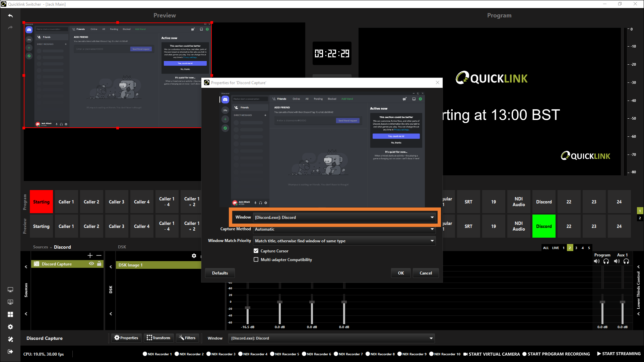Open the Window dropdown in Properties dialog
The height and width of the screenshot is (362, 644).
(x=344, y=218)
